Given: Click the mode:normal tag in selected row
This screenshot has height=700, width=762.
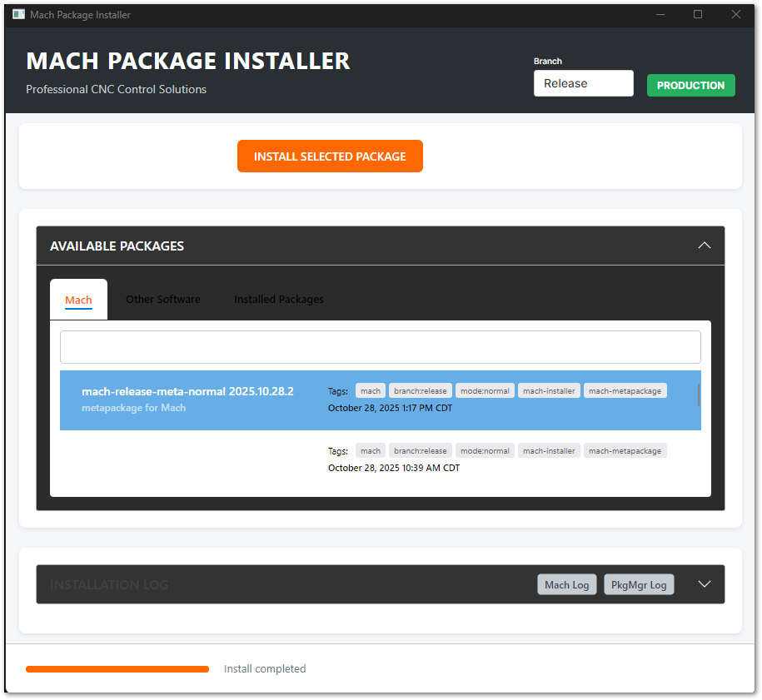Looking at the screenshot, I should (x=485, y=390).
